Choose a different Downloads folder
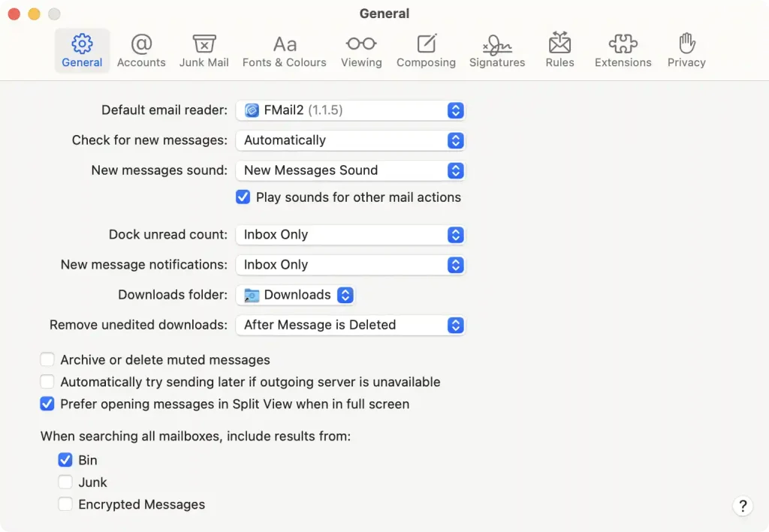Screen dimensions: 769x532 tap(296, 295)
